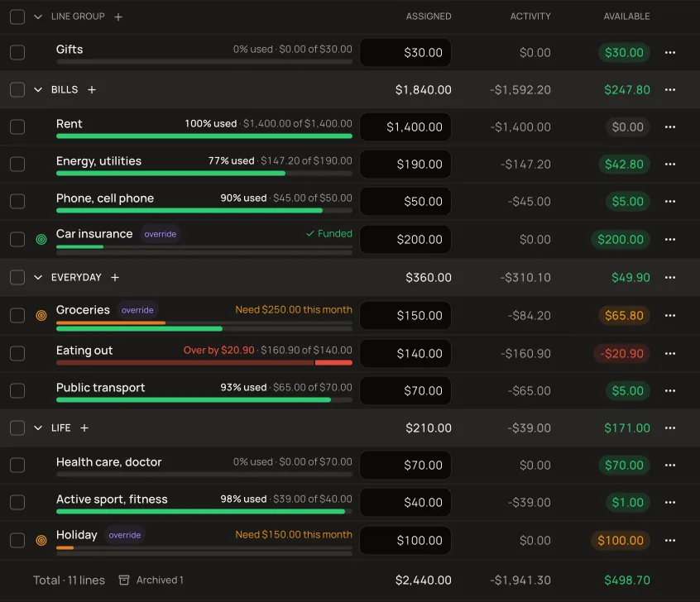
Task: Check the BILLS group checkbox
Action: pos(17,89)
